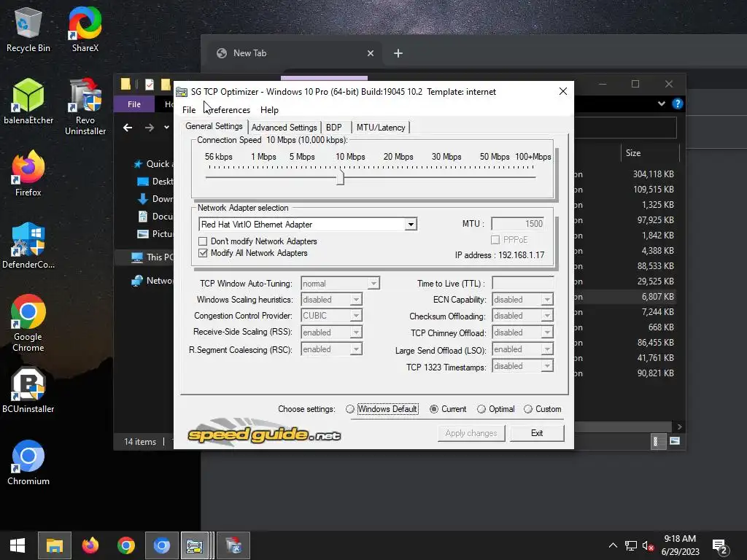Click the connection speed slider thumb
This screenshot has width=747, height=560.
340,178
